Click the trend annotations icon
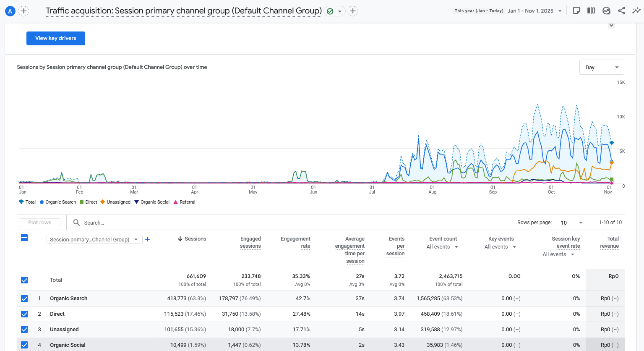This screenshot has width=644, height=351. pos(606,11)
